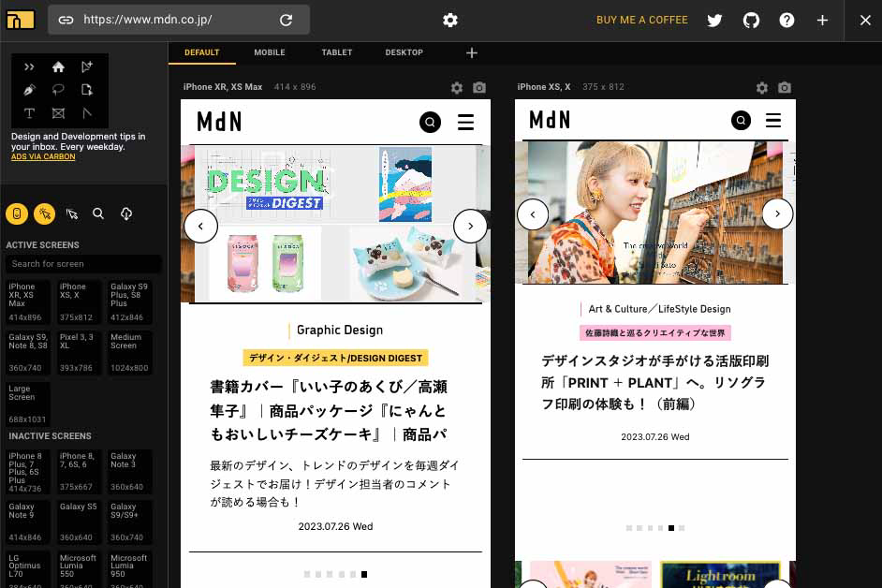Open the DESKTOP tab

point(404,52)
